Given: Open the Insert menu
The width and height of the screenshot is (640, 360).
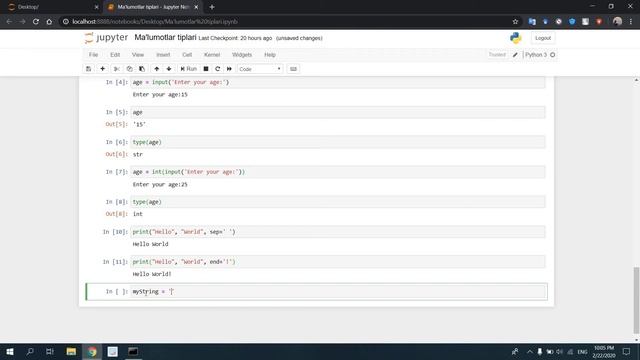Looking at the screenshot, I should [x=163, y=55].
